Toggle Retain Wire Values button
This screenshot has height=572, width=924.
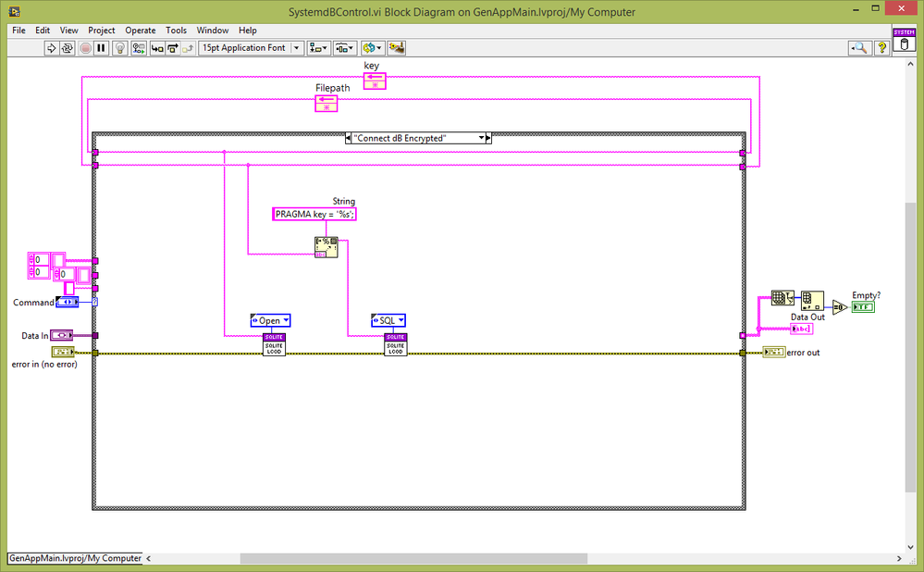pyautogui.click(x=137, y=47)
